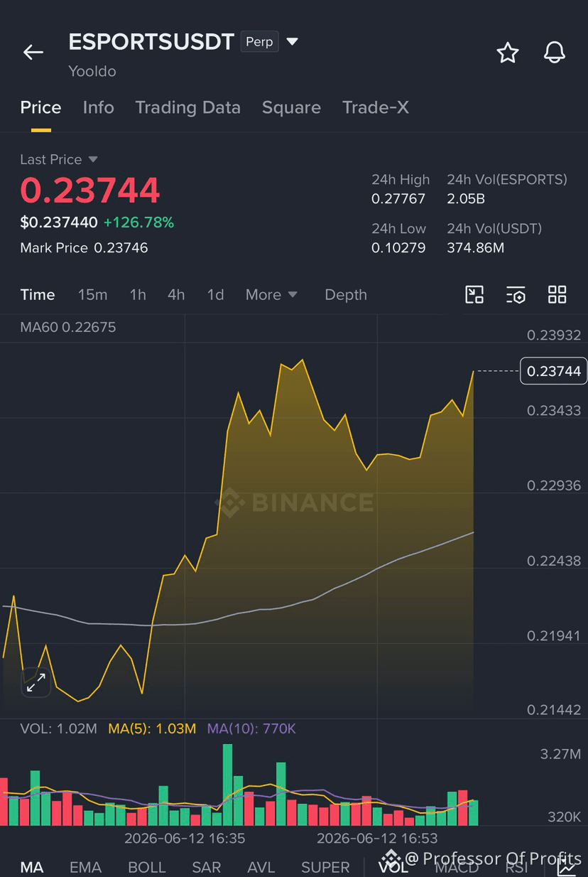This screenshot has width=588, height=877.
Task: Open price alert bell icon
Action: (x=554, y=53)
